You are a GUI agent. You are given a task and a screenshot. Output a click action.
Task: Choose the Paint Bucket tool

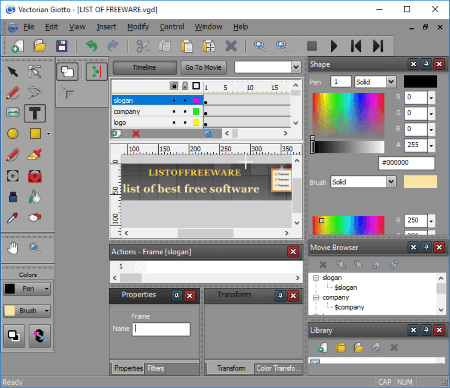[35, 197]
